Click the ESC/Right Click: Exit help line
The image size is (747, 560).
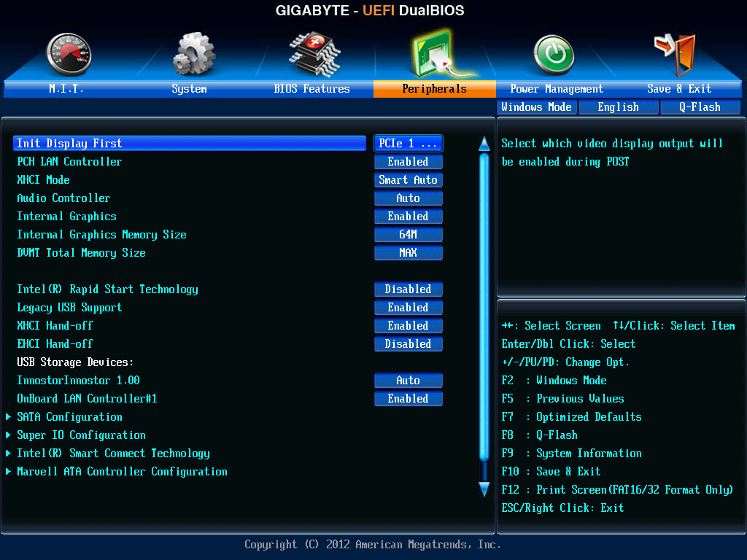click(x=562, y=507)
